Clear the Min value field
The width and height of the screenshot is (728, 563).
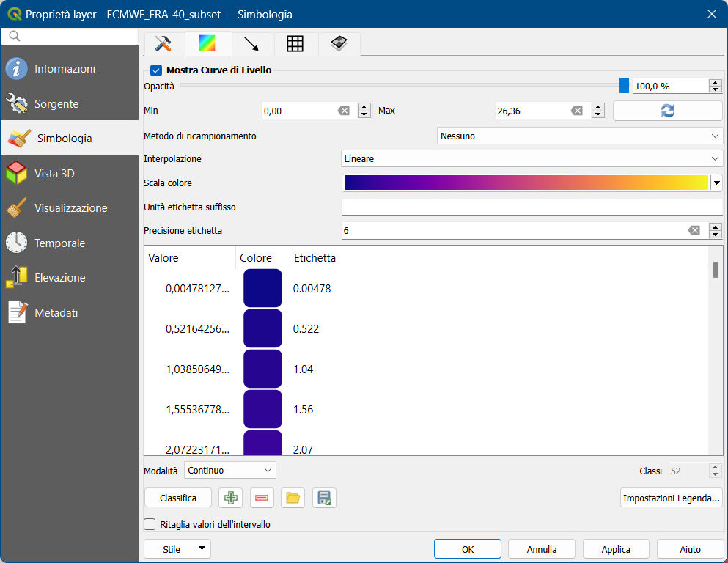pyautogui.click(x=344, y=111)
